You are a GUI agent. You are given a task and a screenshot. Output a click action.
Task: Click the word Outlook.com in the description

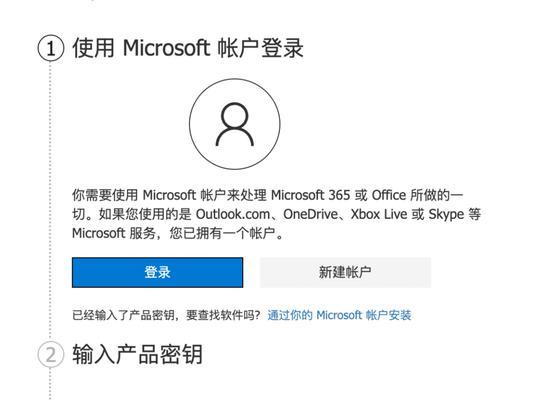click(x=233, y=214)
